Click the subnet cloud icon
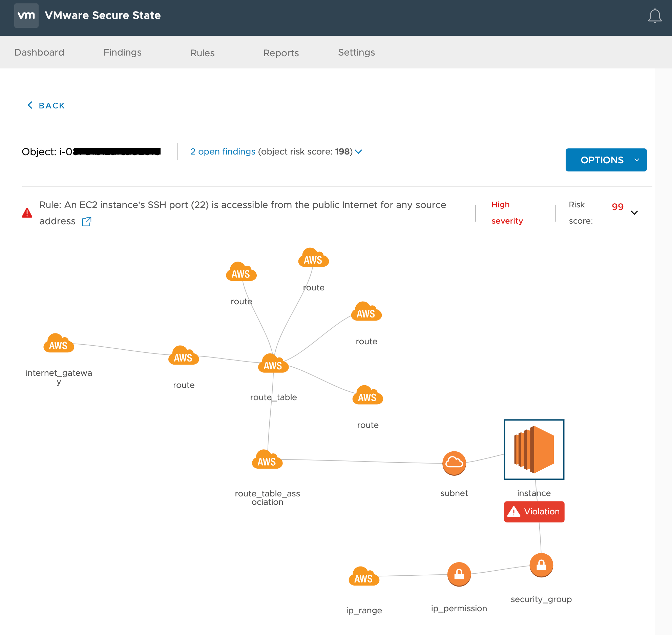The image size is (672, 635). pos(454,463)
